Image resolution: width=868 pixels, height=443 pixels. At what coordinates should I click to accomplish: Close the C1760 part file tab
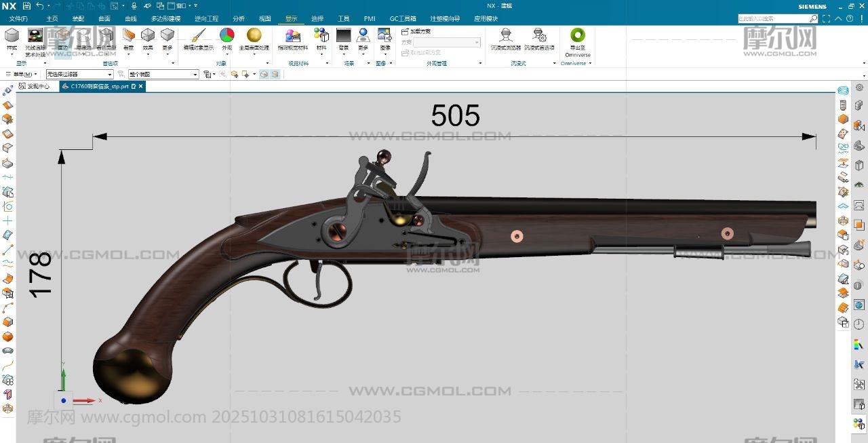[140, 87]
